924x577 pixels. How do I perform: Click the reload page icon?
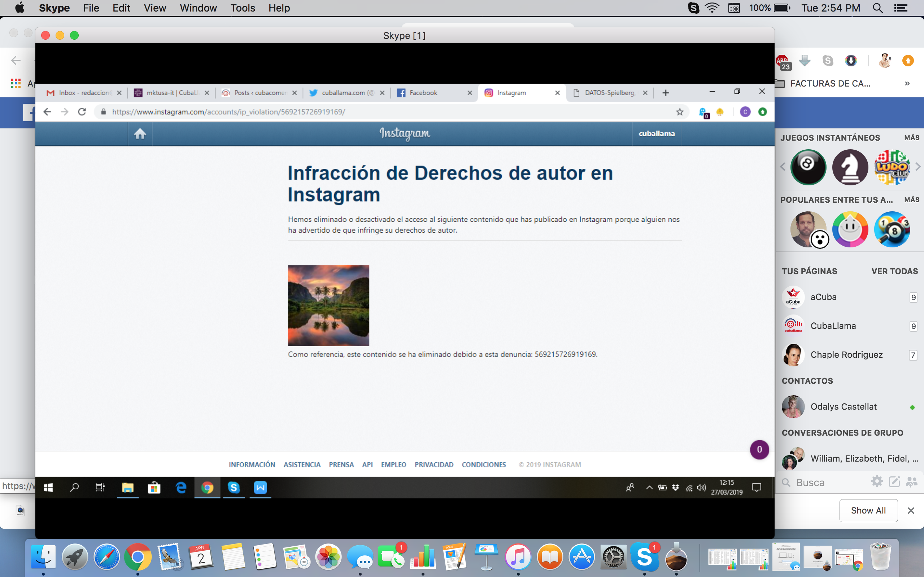pos(82,112)
